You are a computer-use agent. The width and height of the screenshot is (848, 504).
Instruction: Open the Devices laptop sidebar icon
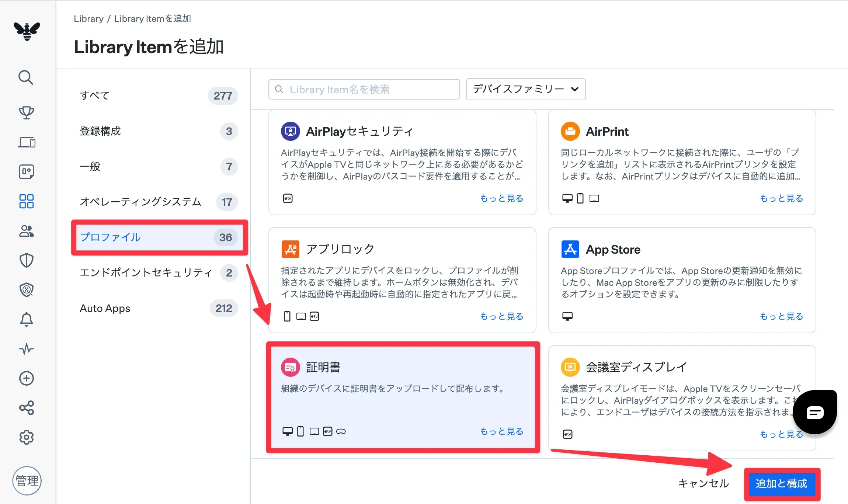pos(27,142)
